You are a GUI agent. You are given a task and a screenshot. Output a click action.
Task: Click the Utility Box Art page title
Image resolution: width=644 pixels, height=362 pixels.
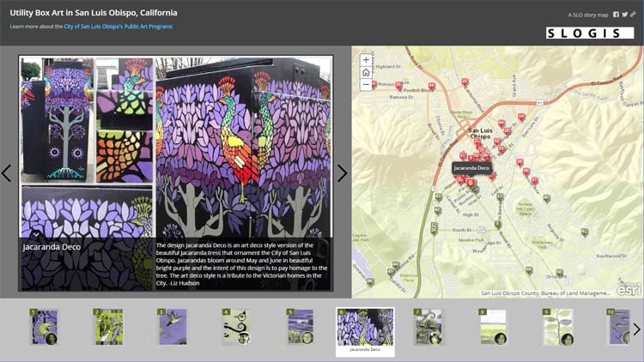tap(94, 13)
